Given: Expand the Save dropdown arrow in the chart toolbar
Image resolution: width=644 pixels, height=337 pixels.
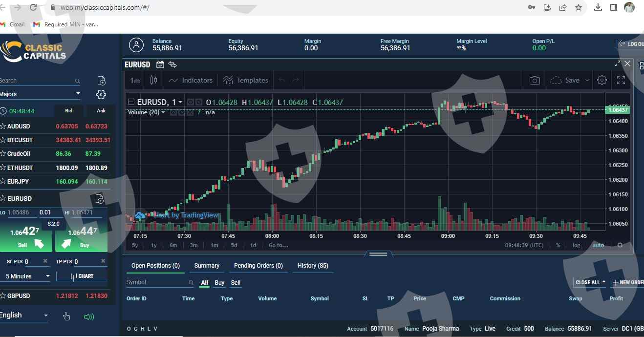Looking at the screenshot, I should 587,80.
